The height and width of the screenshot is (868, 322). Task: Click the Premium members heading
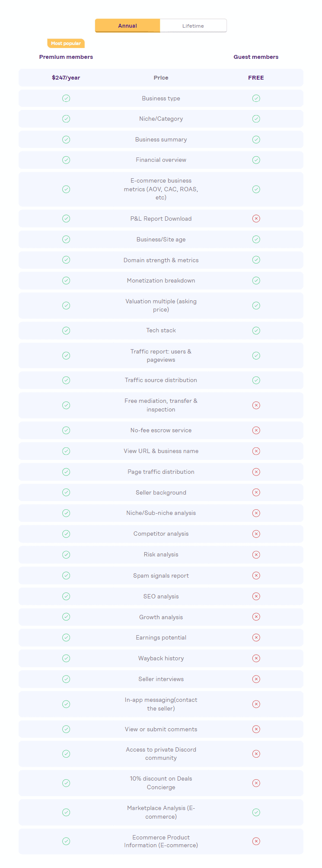(x=66, y=57)
